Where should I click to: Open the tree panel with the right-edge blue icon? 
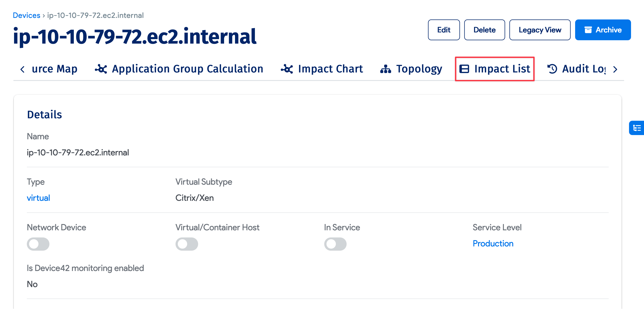point(638,128)
